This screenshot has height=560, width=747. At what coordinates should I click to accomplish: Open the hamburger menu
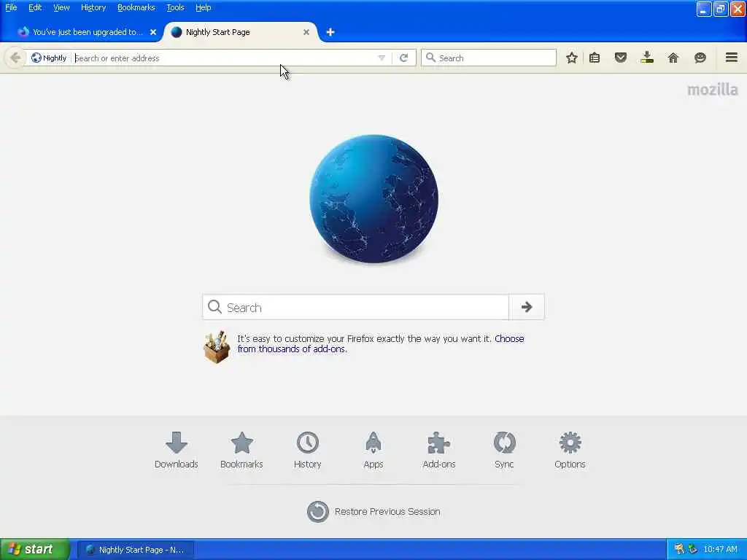click(731, 58)
